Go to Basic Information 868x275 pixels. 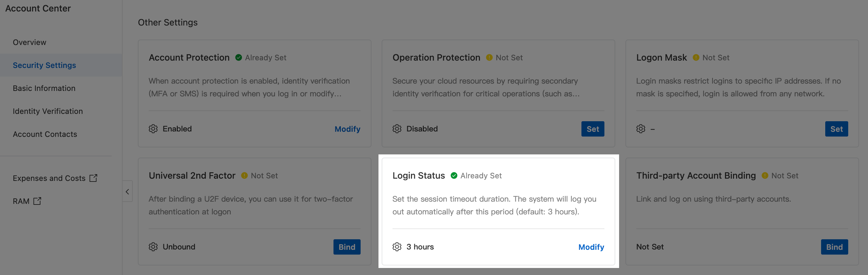pyautogui.click(x=44, y=88)
